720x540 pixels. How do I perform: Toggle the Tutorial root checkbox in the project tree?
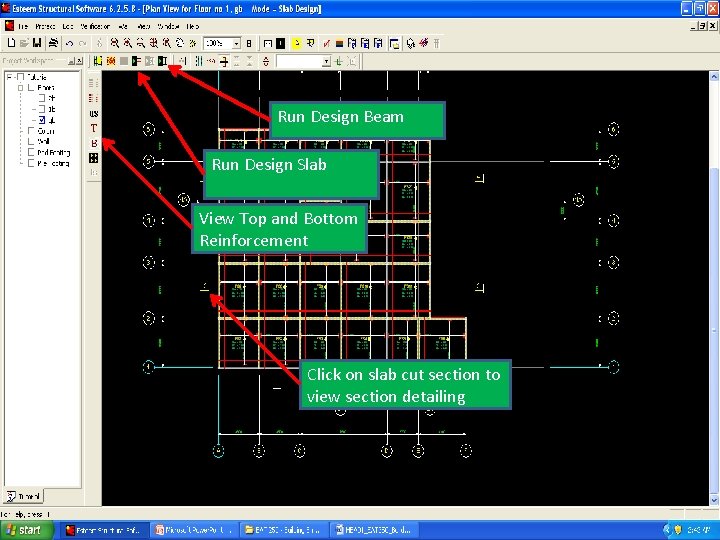tap(21, 77)
